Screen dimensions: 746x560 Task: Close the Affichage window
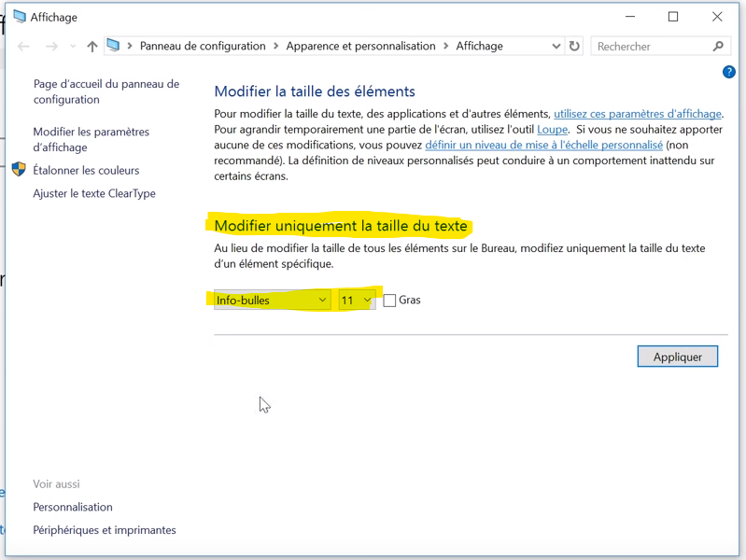click(717, 17)
